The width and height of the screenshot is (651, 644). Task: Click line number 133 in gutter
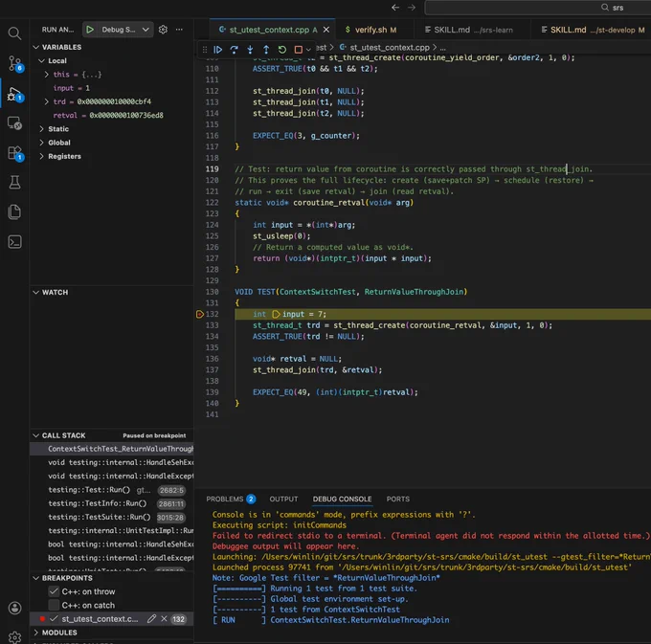[213, 325]
